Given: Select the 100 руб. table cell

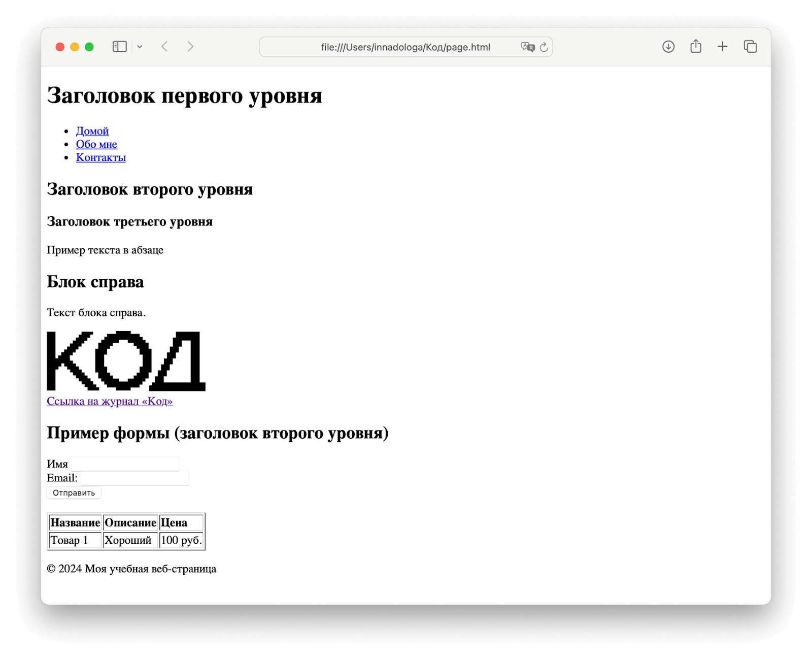Looking at the screenshot, I should click(181, 540).
